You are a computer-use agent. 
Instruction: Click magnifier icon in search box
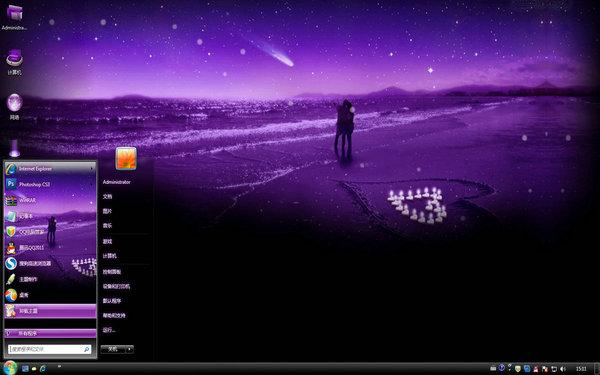[86, 349]
